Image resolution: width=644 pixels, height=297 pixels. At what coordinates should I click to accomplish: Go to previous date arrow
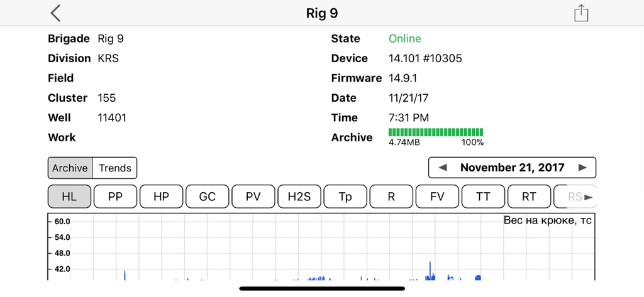click(443, 168)
